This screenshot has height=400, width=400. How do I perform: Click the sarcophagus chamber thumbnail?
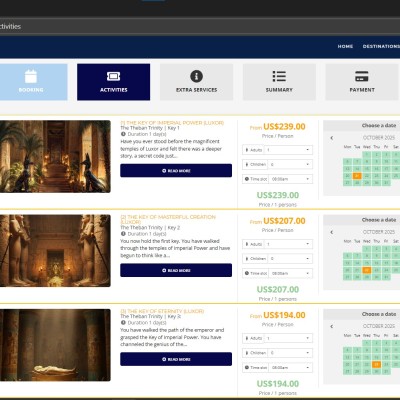pos(55,345)
